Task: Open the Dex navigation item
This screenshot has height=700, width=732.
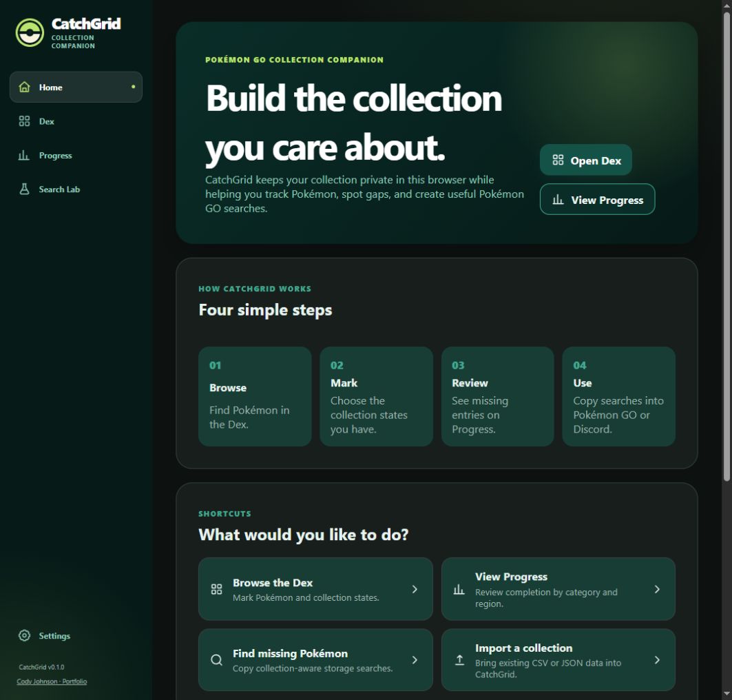Action: tap(76, 121)
